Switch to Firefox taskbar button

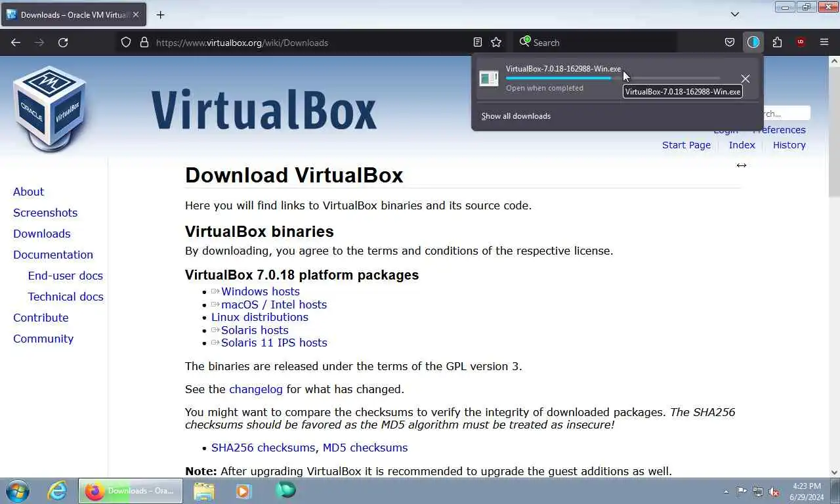[x=131, y=491]
